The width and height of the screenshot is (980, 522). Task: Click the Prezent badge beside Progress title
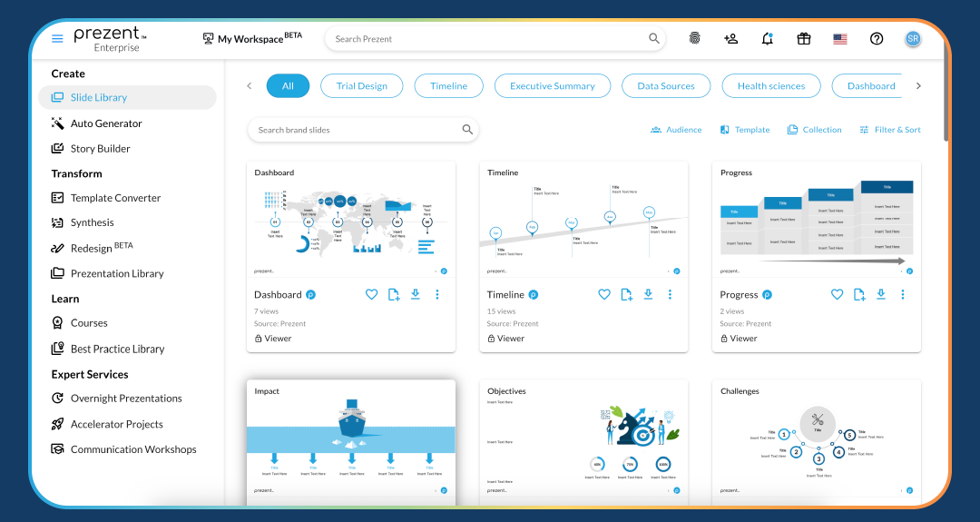767,294
